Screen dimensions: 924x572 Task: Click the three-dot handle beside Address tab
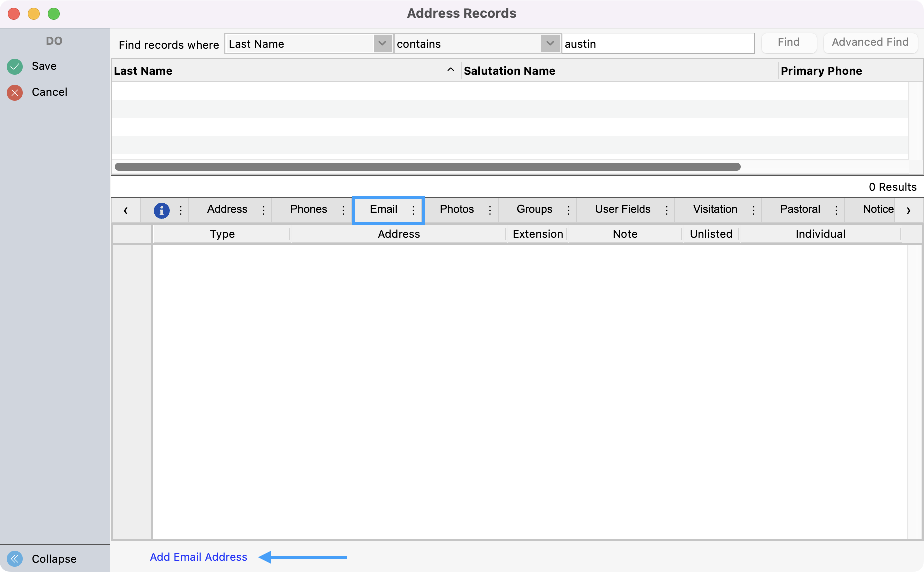tap(264, 210)
